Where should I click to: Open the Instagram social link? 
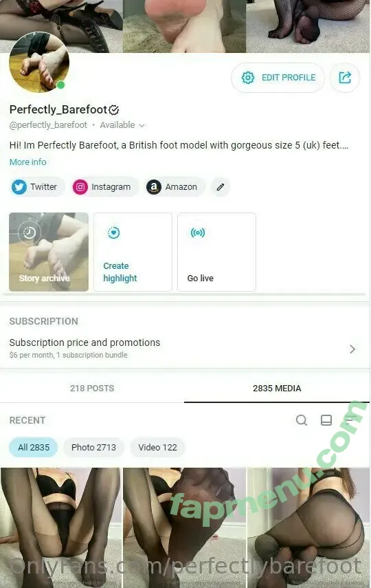click(x=104, y=187)
